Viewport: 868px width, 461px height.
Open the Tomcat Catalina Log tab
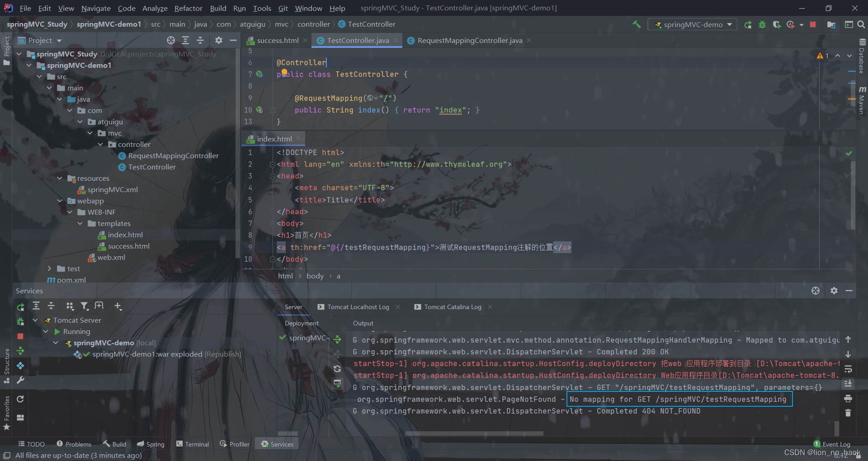(453, 307)
